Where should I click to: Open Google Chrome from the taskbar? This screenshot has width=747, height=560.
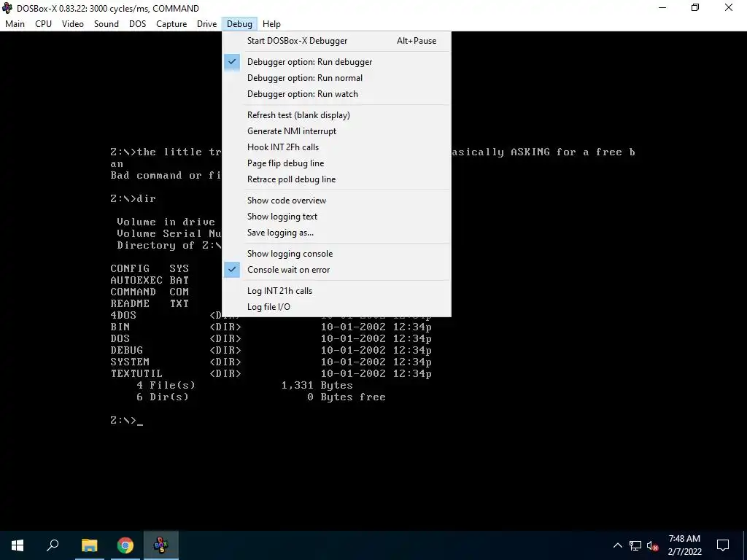click(x=125, y=545)
